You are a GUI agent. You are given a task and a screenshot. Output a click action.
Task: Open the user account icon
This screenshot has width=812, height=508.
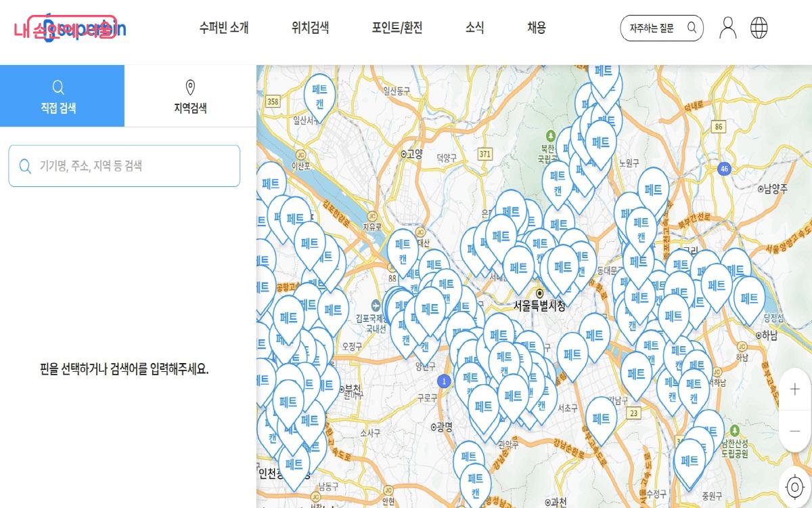tap(727, 28)
